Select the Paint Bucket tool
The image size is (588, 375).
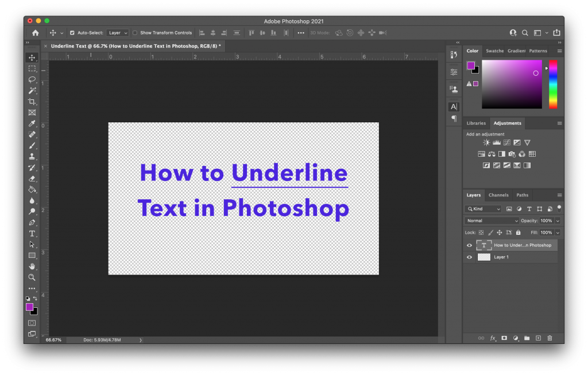[32, 190]
